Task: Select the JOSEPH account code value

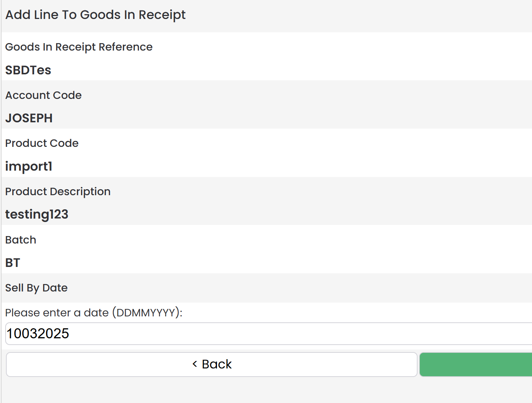Action: (29, 118)
